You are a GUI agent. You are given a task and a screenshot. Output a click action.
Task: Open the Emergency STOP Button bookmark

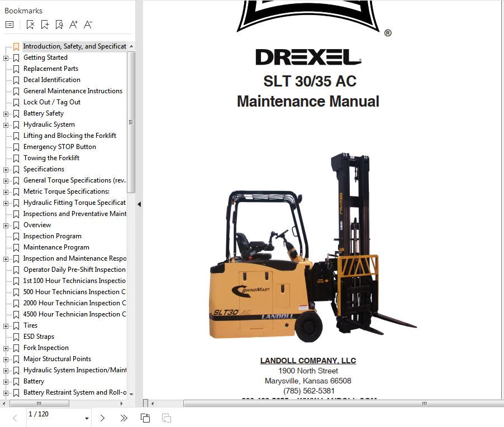(x=59, y=147)
